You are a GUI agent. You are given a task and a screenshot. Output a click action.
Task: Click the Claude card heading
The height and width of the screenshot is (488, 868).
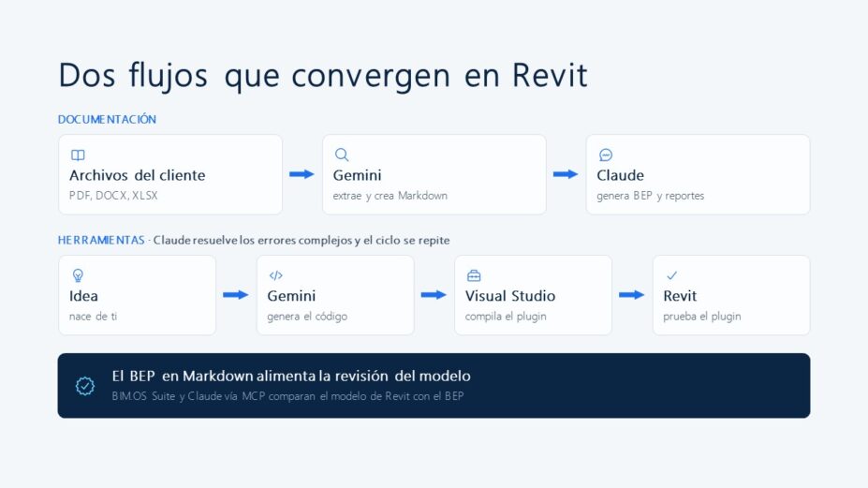tap(620, 175)
